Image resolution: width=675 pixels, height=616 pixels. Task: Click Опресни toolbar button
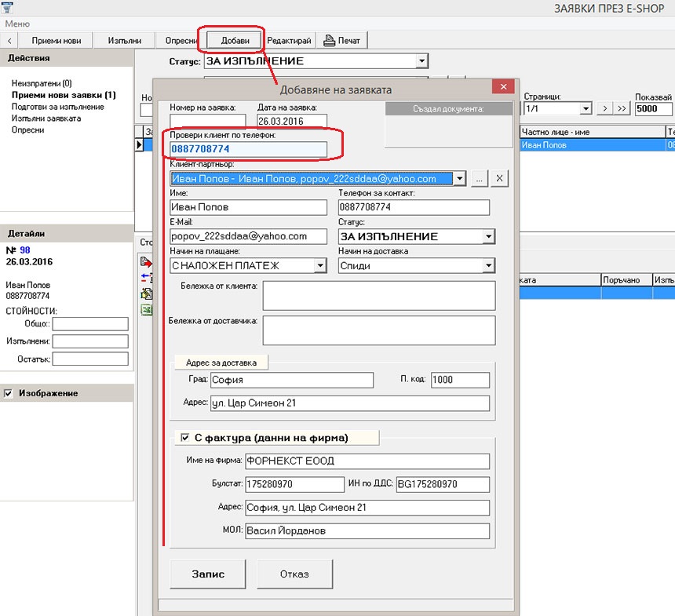180,41
